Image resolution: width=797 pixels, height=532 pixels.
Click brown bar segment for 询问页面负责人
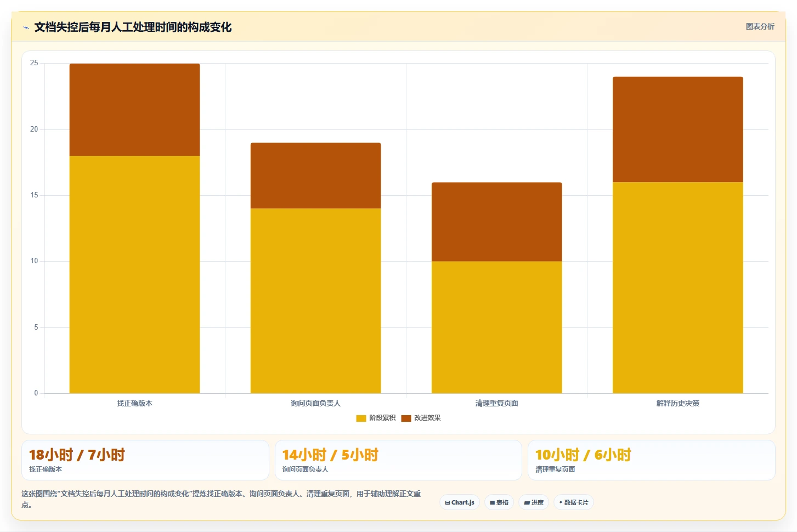(x=315, y=176)
